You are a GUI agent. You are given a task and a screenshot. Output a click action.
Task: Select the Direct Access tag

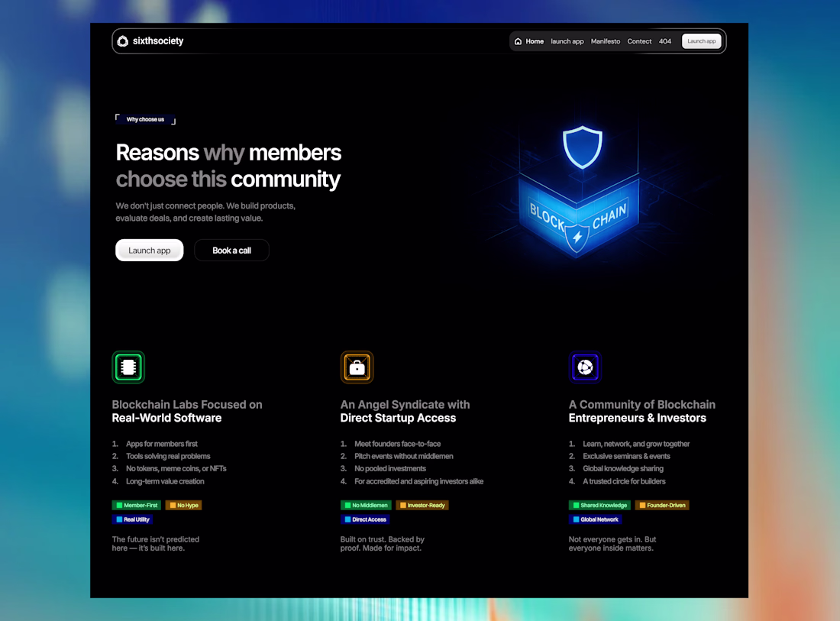(365, 519)
